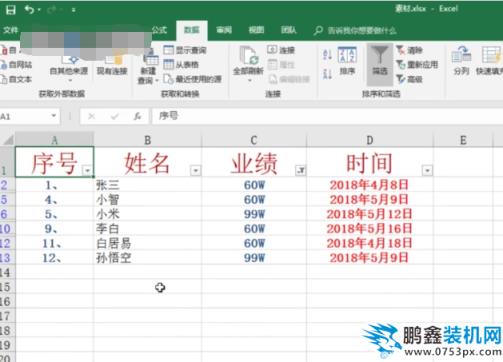Open the Sort dialog icon
Image resolution: width=503 pixels, height=362 pixels.
(347, 55)
